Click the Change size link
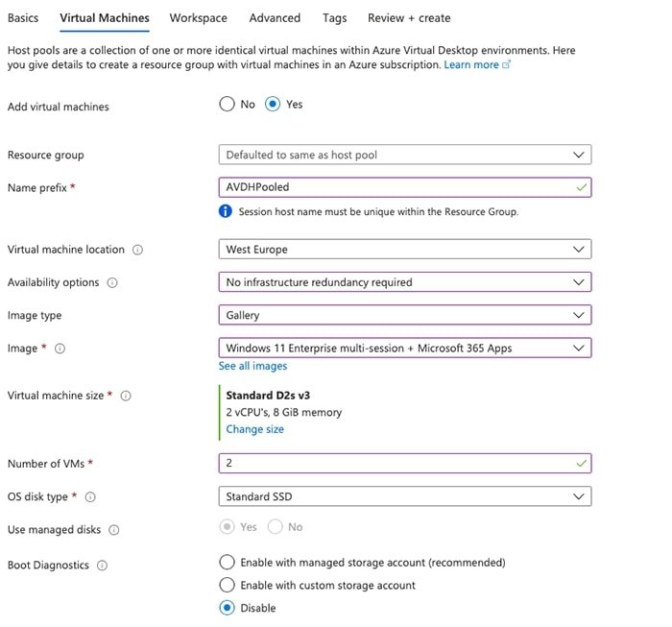Image resolution: width=672 pixels, height=627 pixels. tap(254, 429)
